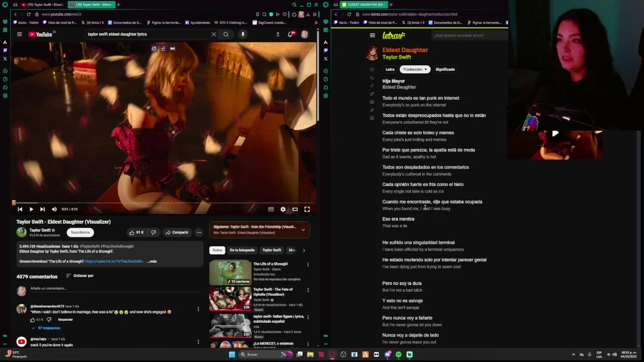This screenshot has width=644, height=362.
Task: Open the print icon on Letras sidebar
Action: (x=372, y=102)
